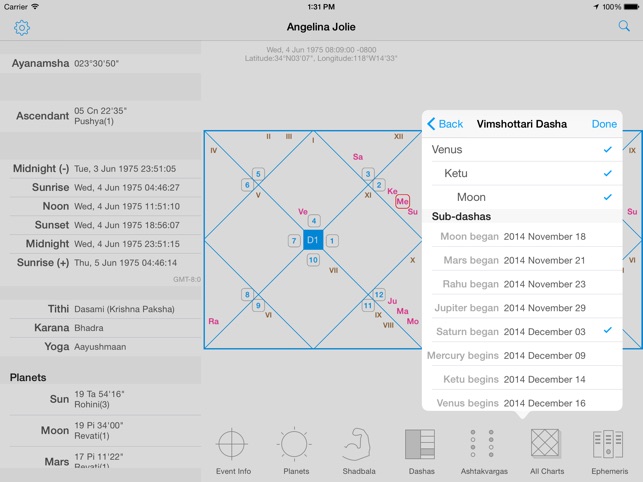Tap the search magnifier icon
This screenshot has width=643, height=482.
pyautogui.click(x=624, y=26)
